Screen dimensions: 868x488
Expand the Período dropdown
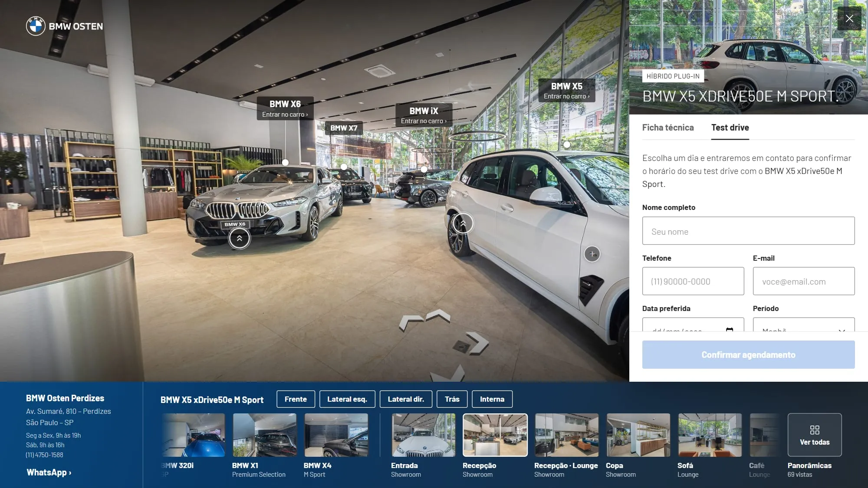click(x=804, y=325)
